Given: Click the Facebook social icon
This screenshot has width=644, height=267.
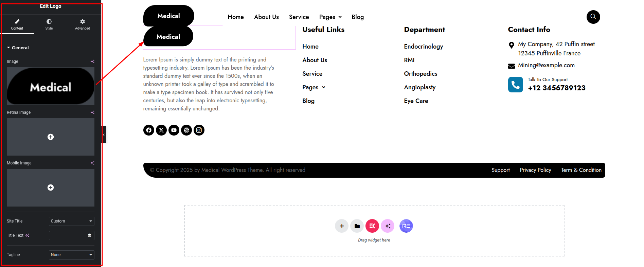Looking at the screenshot, I should point(149,130).
